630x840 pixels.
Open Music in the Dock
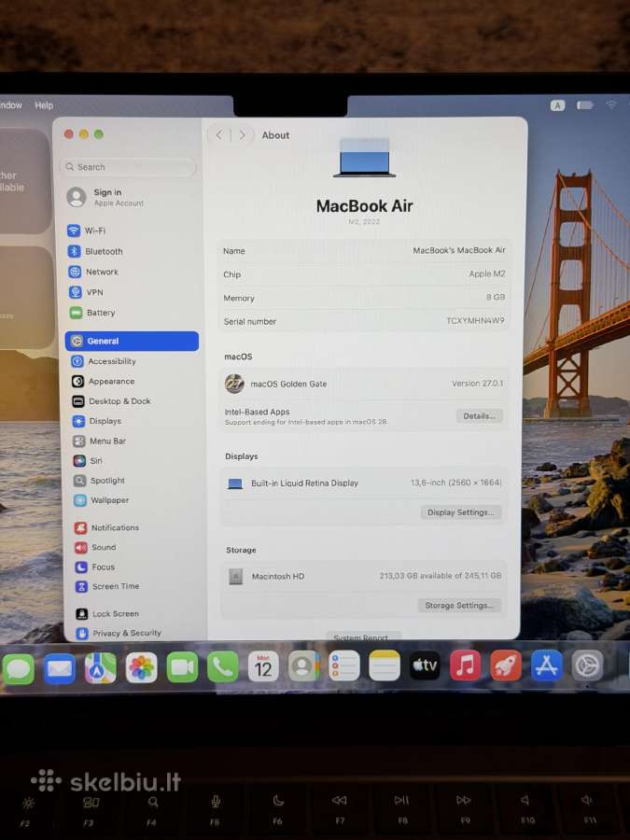(466, 665)
